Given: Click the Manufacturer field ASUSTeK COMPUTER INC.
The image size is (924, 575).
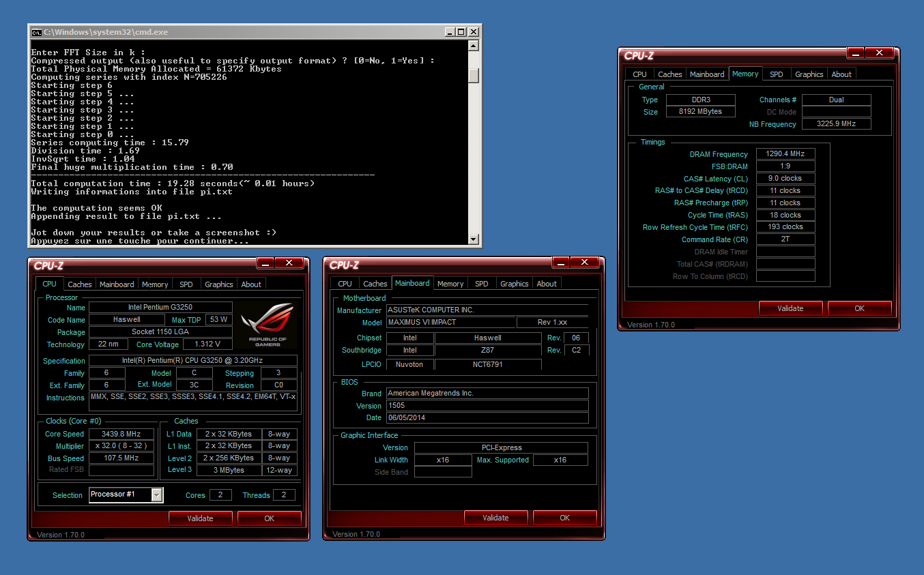Looking at the screenshot, I should tap(487, 310).
